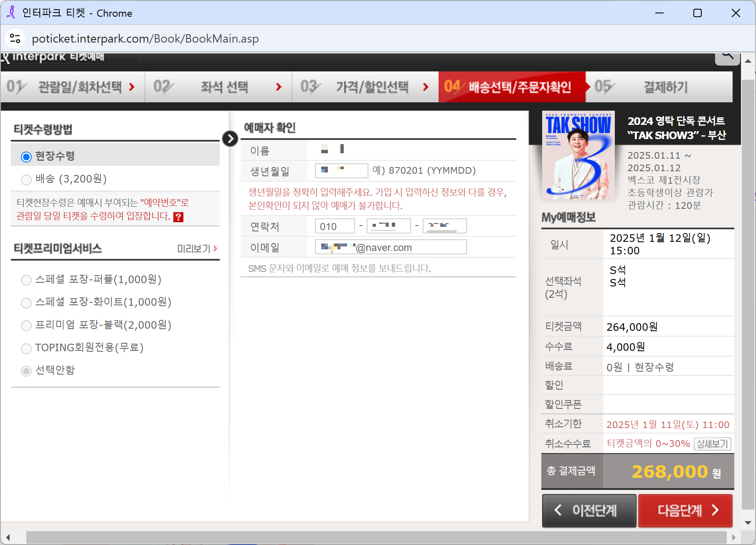Click the 관람시간 : 120분 runtime text
The image size is (756, 545).
(664, 205)
